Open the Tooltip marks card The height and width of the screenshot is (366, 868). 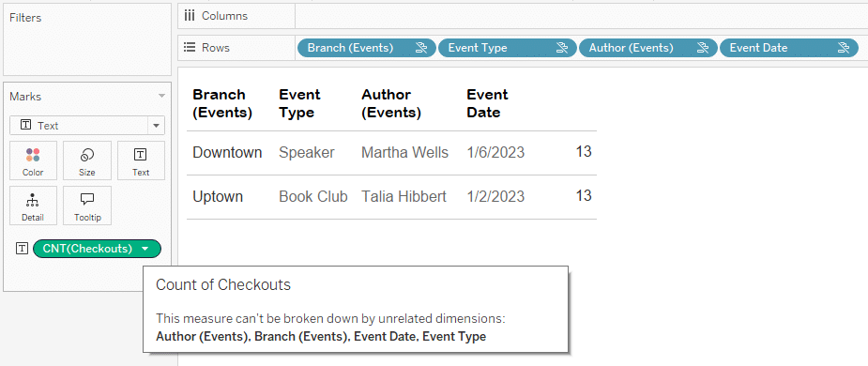tap(87, 206)
